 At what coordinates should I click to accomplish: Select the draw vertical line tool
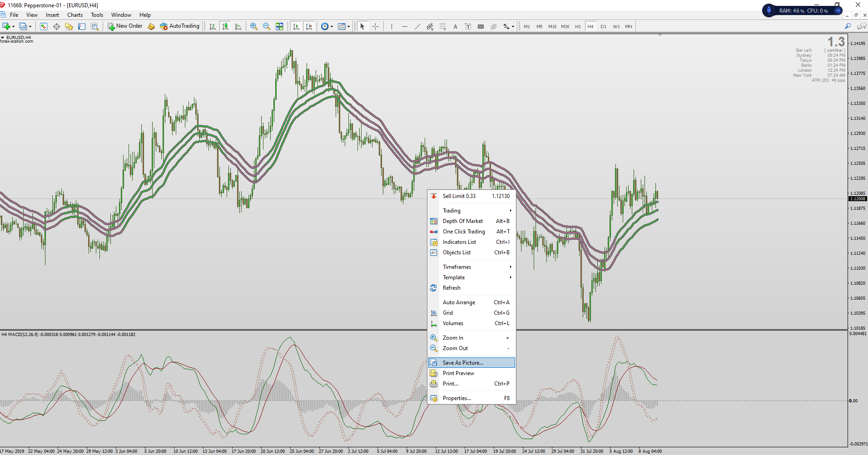click(391, 26)
